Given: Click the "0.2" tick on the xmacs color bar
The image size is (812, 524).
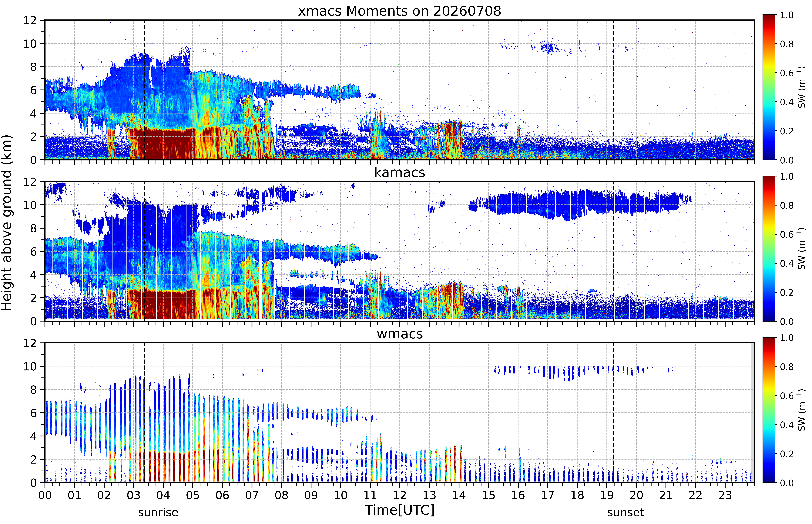Looking at the screenshot, I should click(787, 131).
